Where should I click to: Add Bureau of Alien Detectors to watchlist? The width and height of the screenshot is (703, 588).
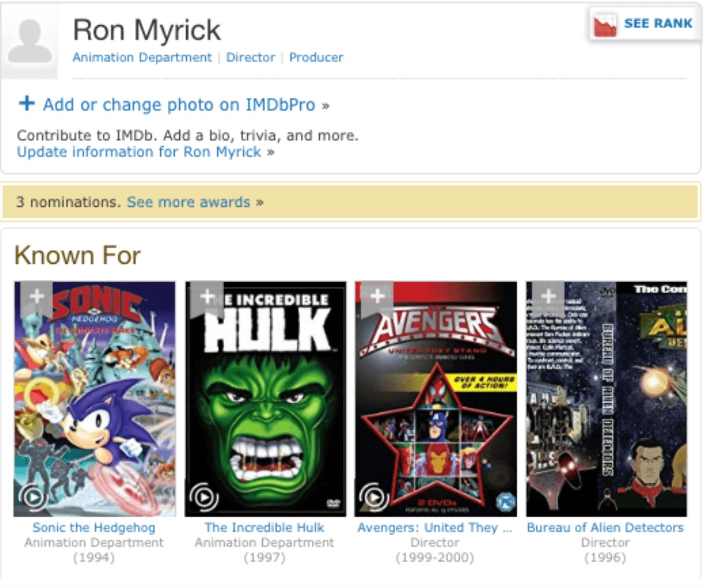click(548, 296)
